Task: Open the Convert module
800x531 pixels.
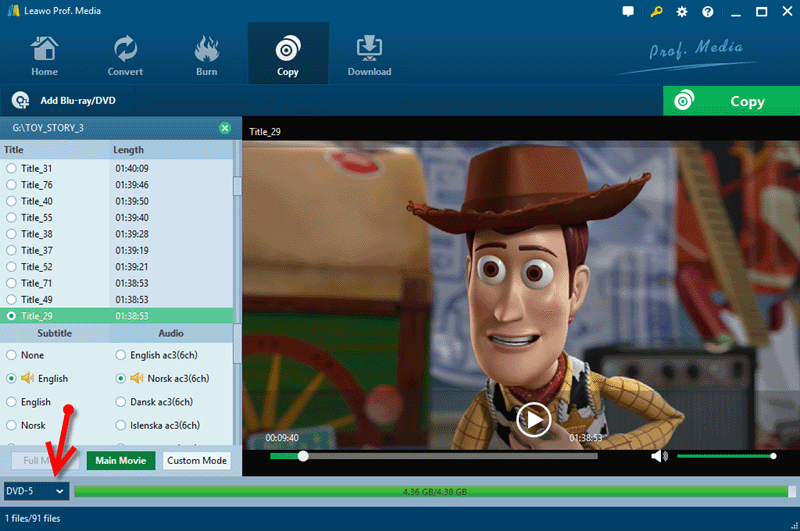Action: tap(125, 56)
